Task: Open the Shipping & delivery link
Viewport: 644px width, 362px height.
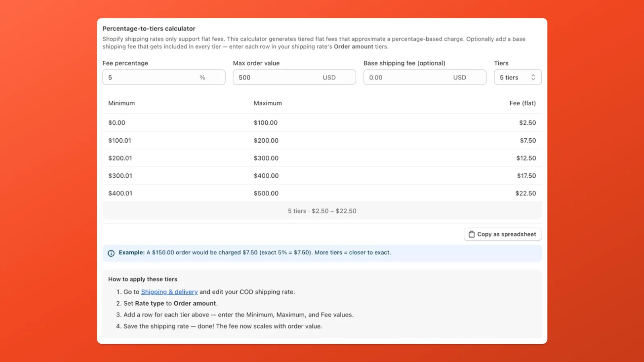Action: [x=169, y=292]
